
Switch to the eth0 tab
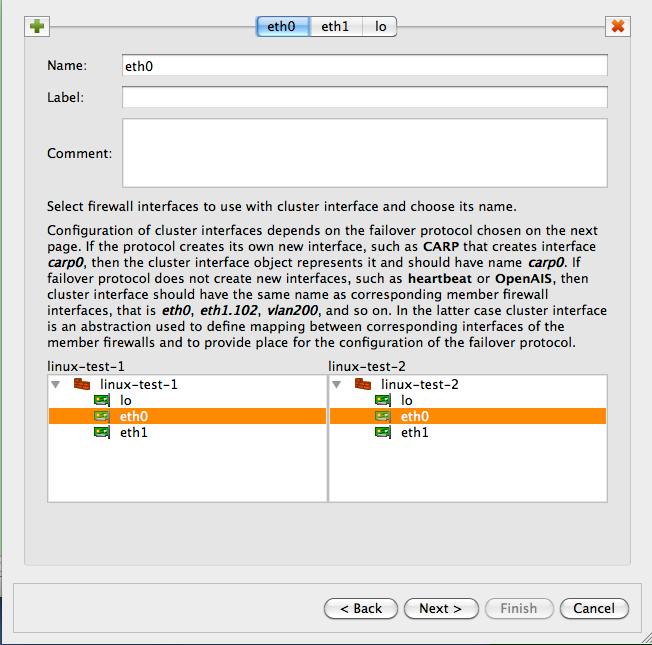(x=283, y=27)
